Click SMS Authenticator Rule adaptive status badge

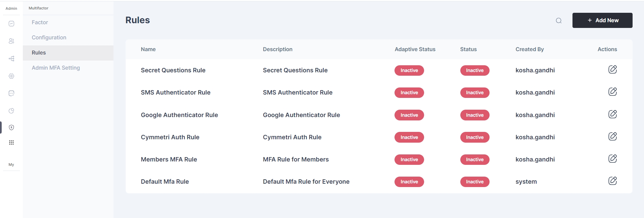(409, 93)
